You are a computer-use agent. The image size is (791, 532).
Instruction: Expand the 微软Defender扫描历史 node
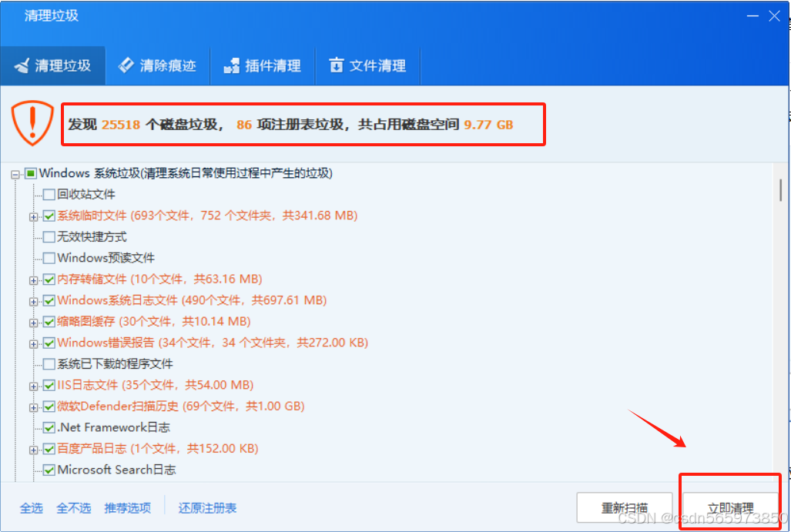[33, 407]
